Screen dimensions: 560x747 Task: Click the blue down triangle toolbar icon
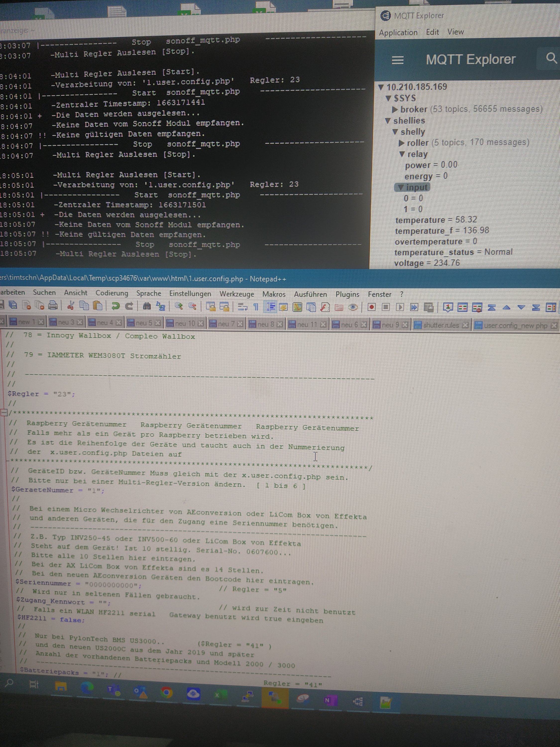click(521, 307)
